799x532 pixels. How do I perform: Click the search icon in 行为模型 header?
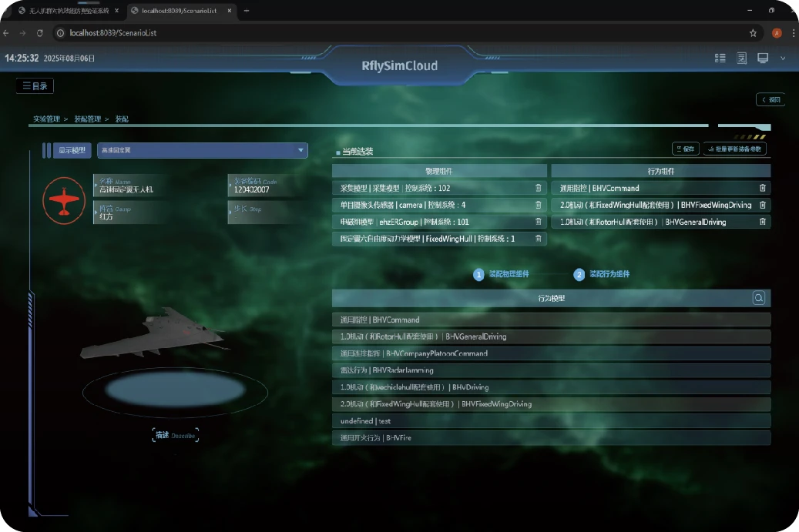758,298
